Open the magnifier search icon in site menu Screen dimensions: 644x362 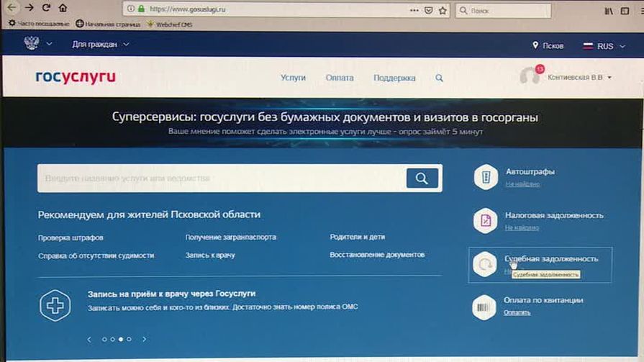tap(439, 78)
